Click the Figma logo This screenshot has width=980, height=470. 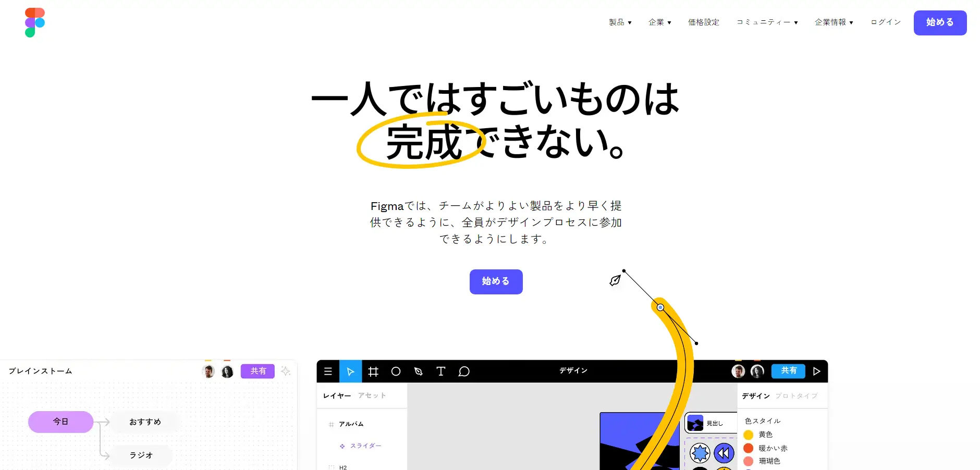35,22
